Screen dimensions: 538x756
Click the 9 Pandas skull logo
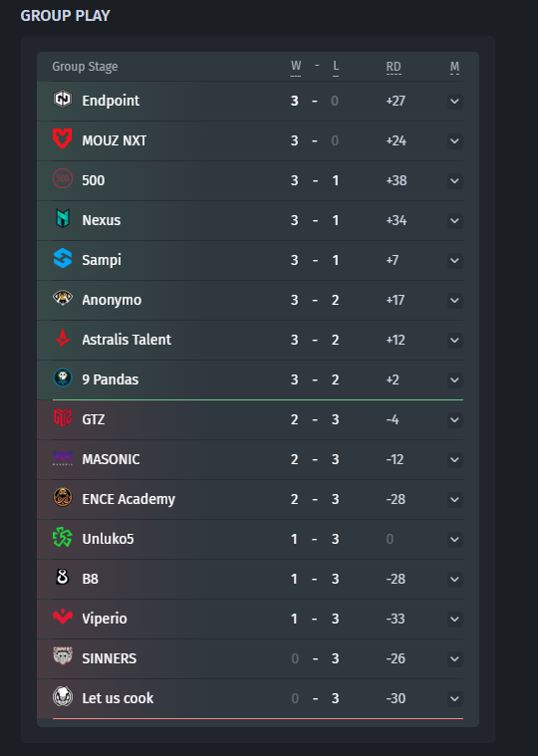[63, 378]
